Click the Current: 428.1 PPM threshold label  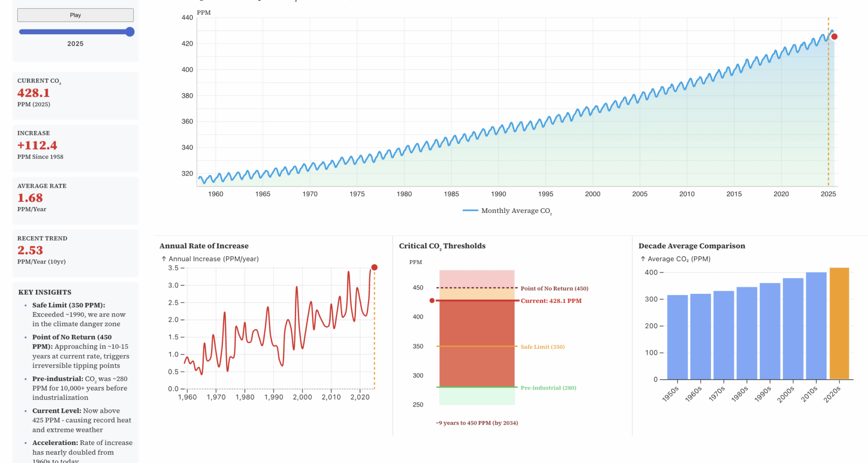click(x=551, y=301)
